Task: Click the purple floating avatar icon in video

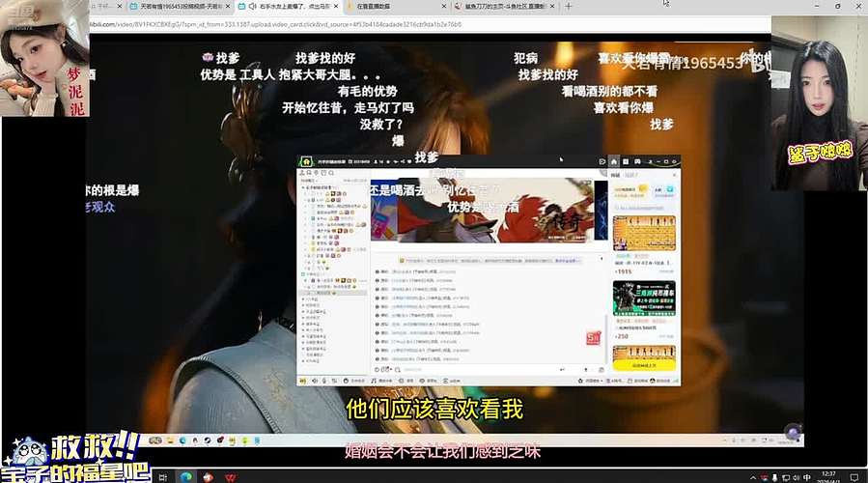Action: pos(793,432)
